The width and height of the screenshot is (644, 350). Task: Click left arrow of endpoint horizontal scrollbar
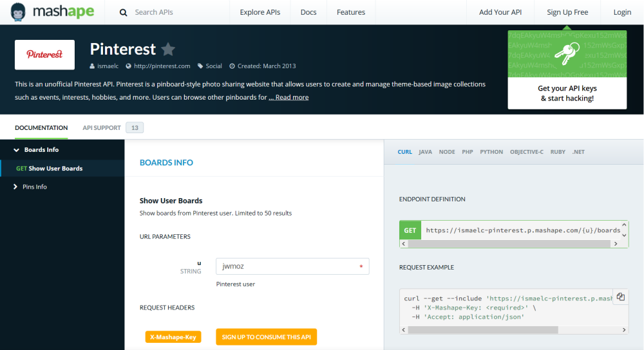(404, 244)
